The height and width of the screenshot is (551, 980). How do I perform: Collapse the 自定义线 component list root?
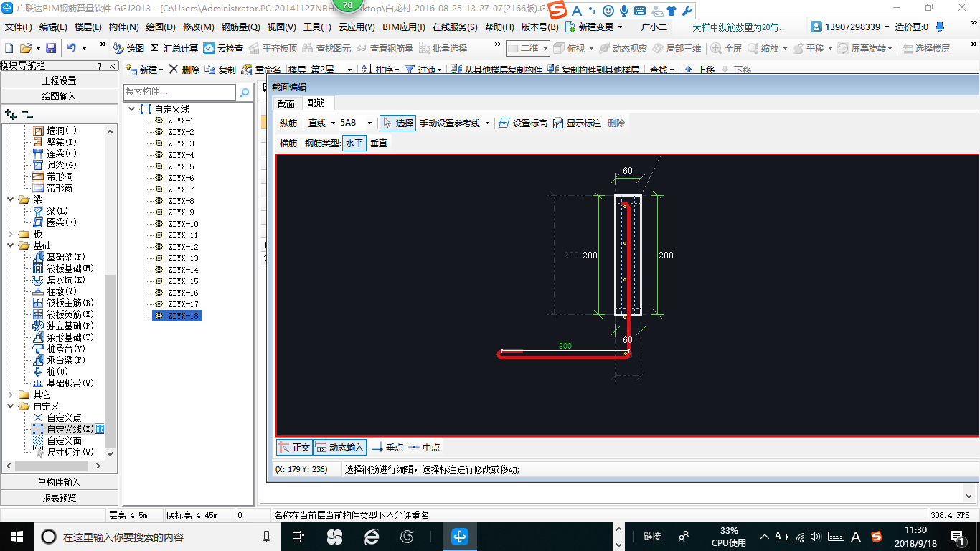coord(132,109)
